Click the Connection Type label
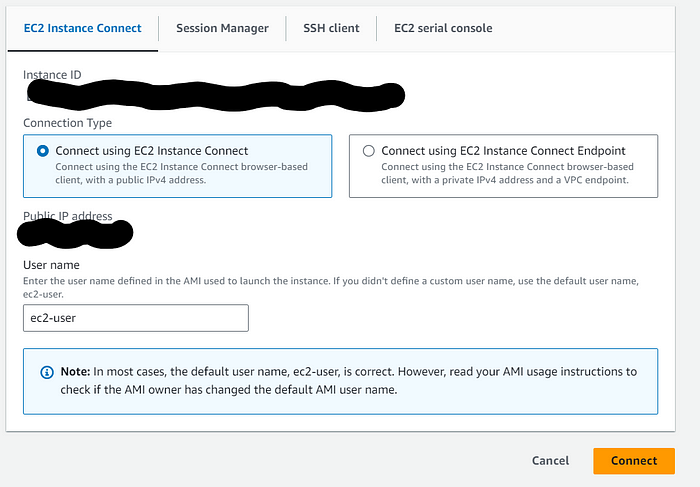This screenshot has width=700, height=487. (x=67, y=123)
